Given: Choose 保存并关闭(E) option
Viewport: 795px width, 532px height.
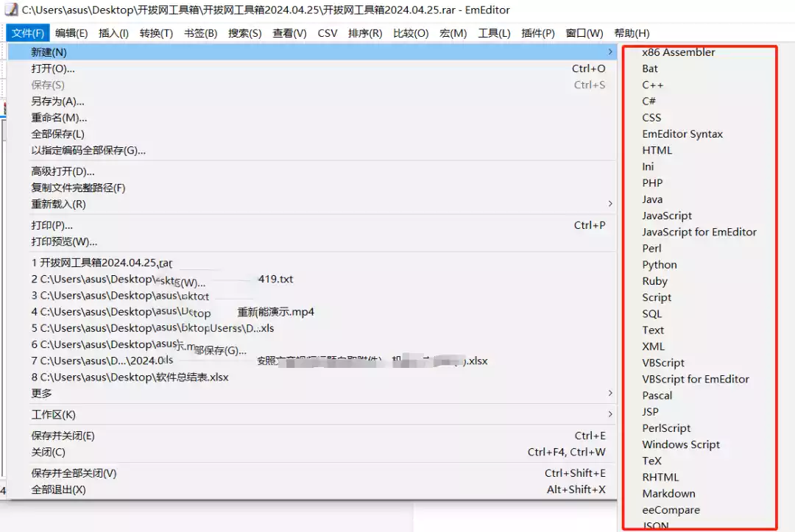Looking at the screenshot, I should coord(63,436).
